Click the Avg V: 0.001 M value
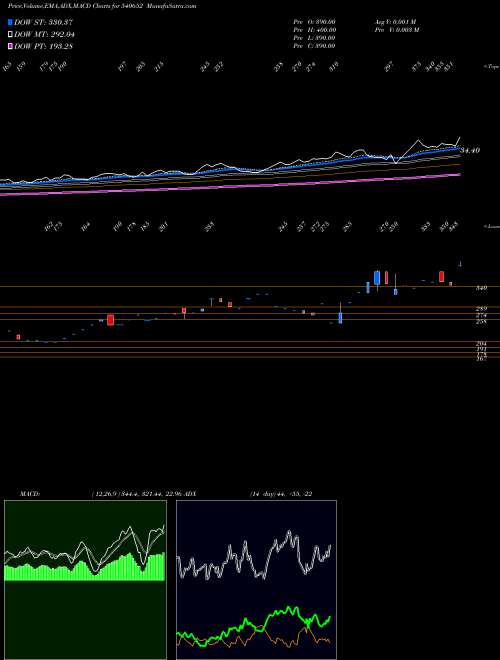Viewport: 500px width, 660px height. pos(395,22)
